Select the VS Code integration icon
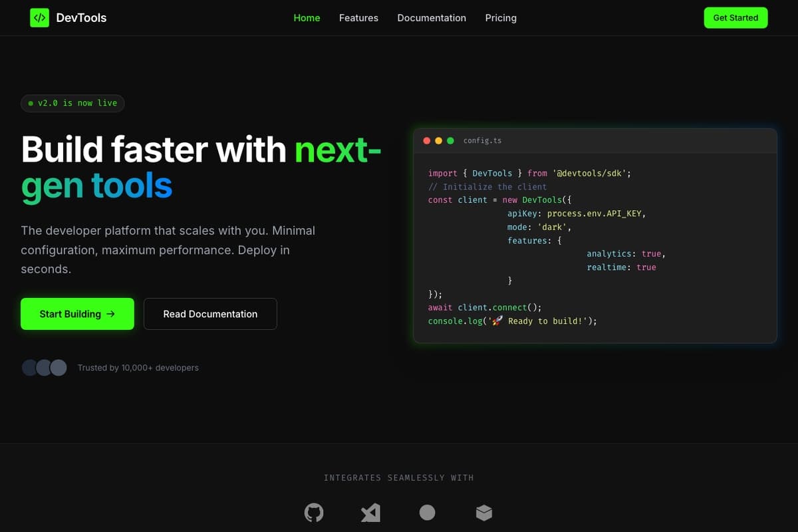The image size is (798, 532). (370, 512)
